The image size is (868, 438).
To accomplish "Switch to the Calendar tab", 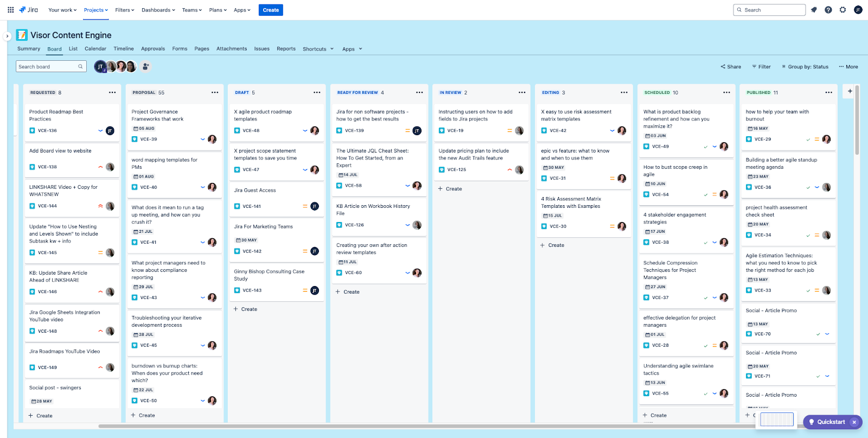I will click(x=95, y=49).
